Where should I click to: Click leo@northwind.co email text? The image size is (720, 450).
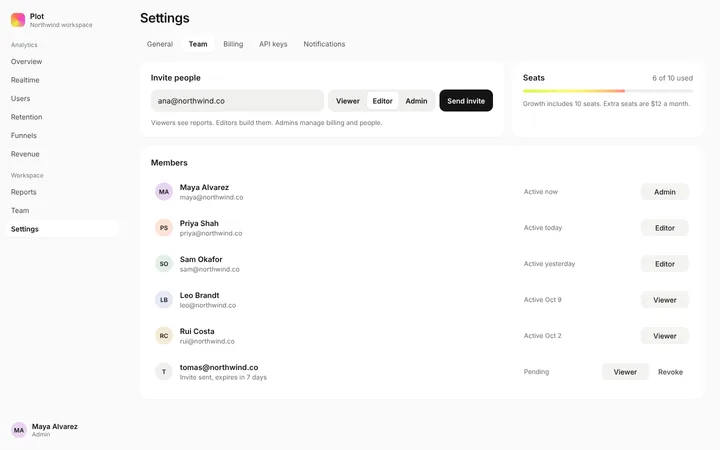208,305
